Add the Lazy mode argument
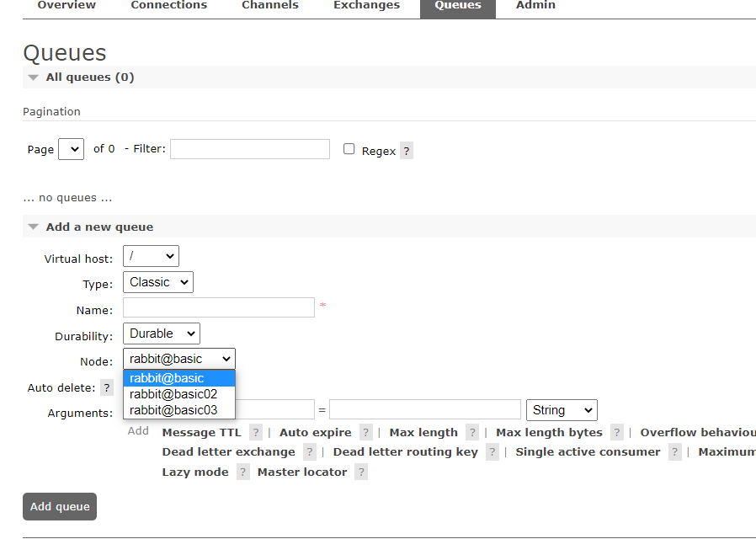 click(195, 472)
